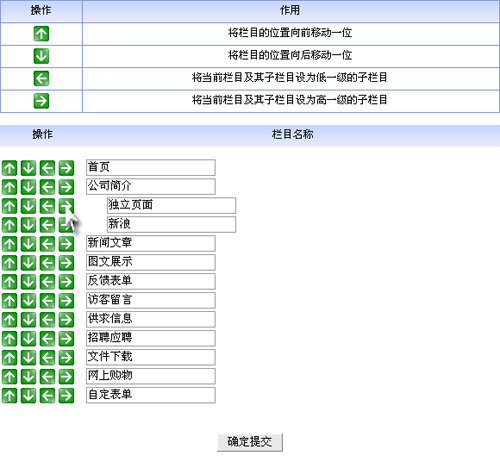
Task: Move 访客留言 down with its down arrow
Action: [x=28, y=301]
